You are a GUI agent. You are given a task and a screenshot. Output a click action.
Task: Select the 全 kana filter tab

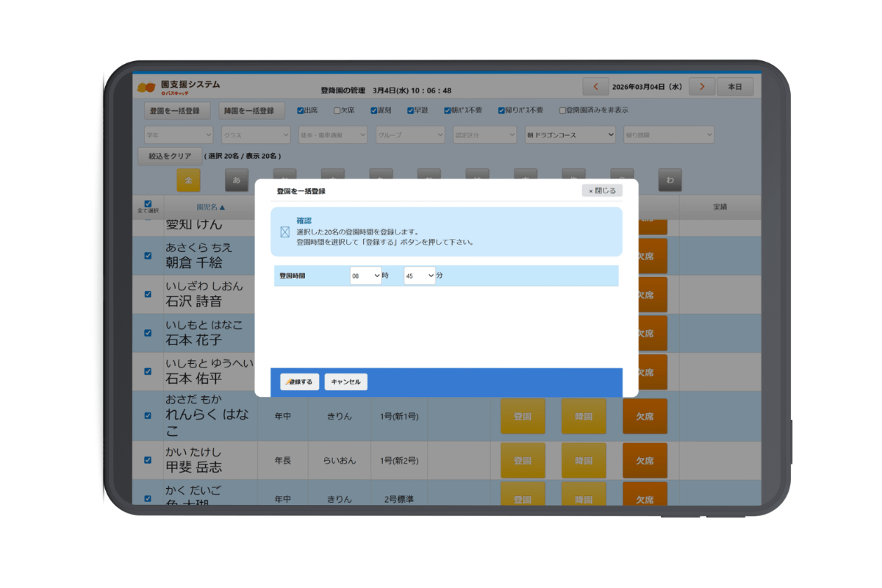pos(188,180)
